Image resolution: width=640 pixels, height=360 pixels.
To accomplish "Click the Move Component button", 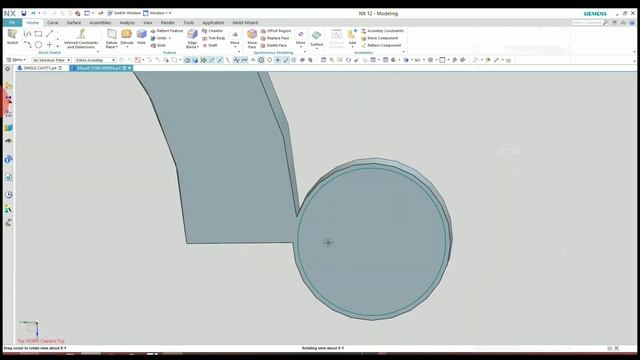I will 379,38.
